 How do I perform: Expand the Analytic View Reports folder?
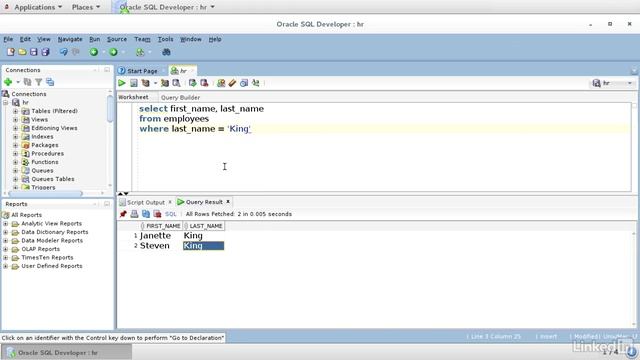point(6,224)
